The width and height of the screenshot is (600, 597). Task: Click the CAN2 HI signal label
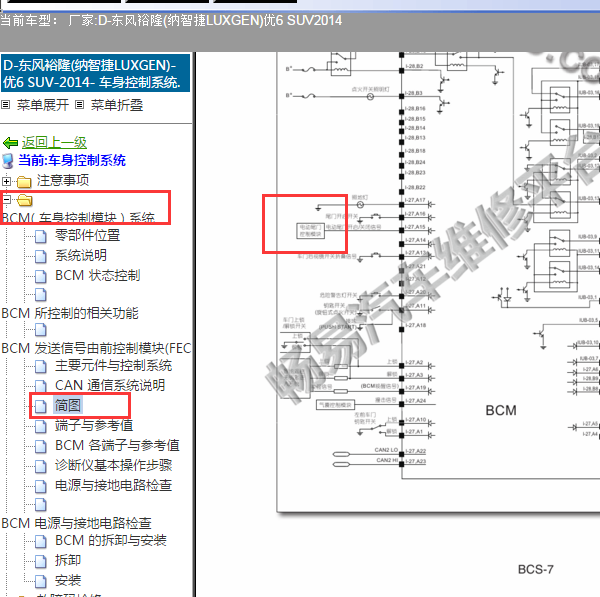(387, 460)
